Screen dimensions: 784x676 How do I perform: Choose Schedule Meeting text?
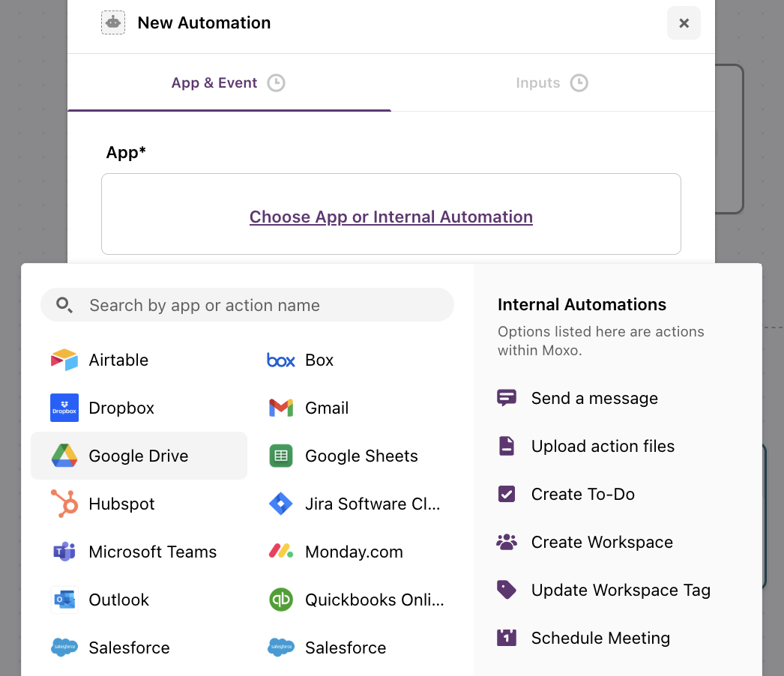pyautogui.click(x=600, y=638)
